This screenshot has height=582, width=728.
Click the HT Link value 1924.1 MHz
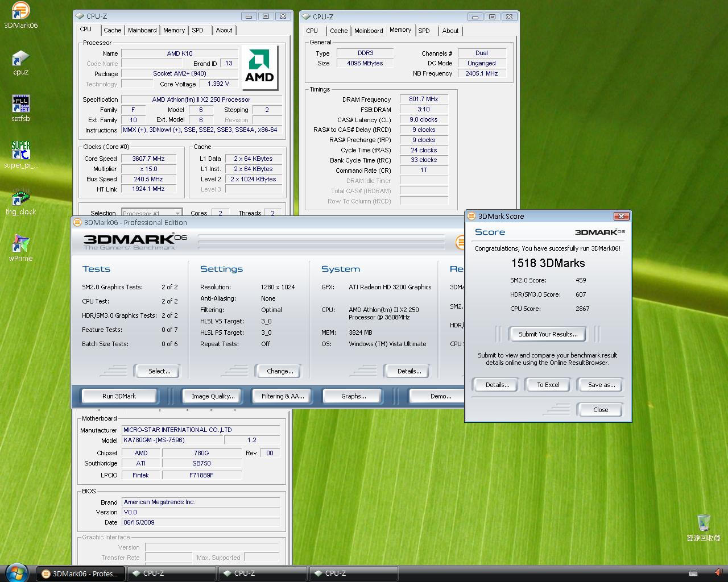point(148,189)
